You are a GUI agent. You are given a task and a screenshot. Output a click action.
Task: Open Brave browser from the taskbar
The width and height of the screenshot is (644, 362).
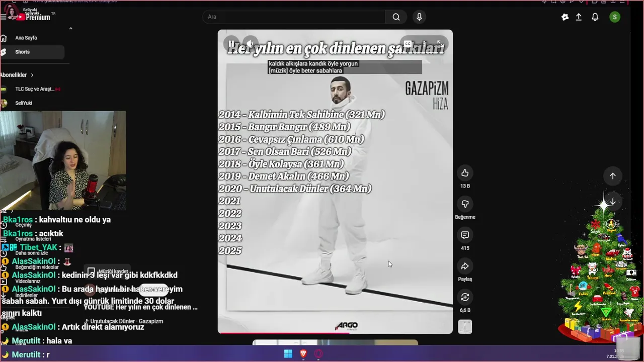pyautogui.click(x=303, y=354)
